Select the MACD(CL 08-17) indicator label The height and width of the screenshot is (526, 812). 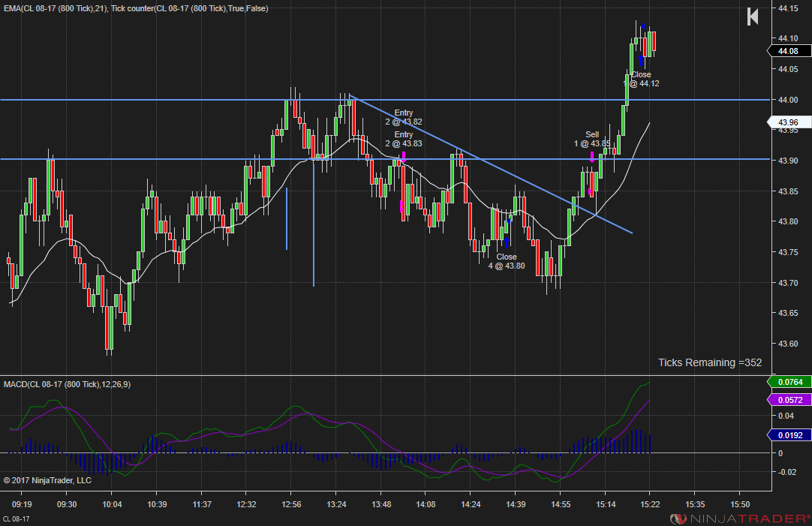pyautogui.click(x=68, y=384)
